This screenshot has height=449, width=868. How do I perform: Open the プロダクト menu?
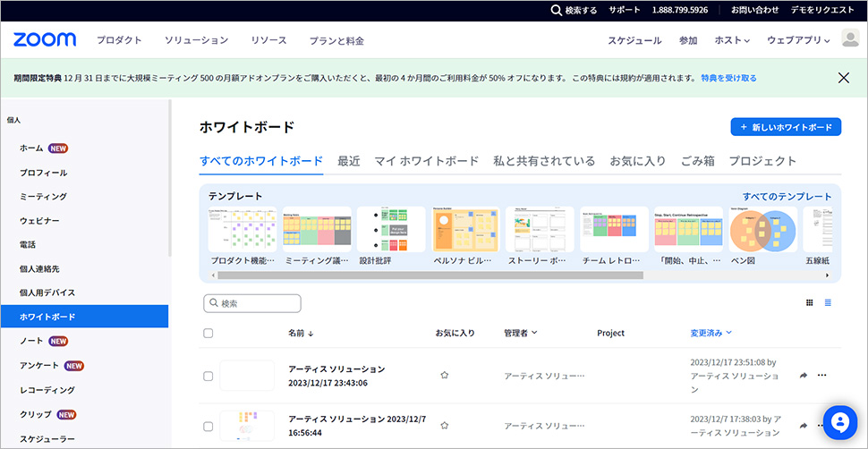tap(119, 40)
